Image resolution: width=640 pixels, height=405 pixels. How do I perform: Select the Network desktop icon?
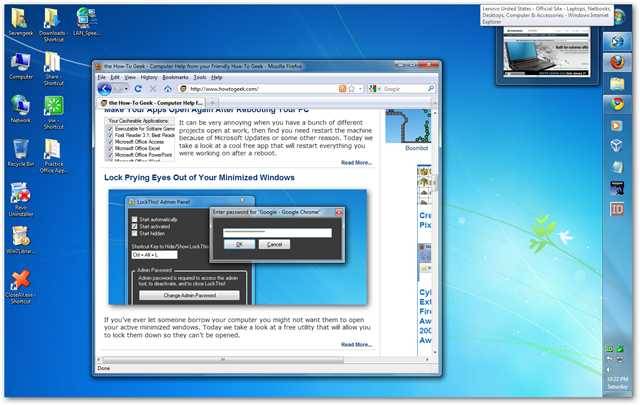click(x=20, y=109)
